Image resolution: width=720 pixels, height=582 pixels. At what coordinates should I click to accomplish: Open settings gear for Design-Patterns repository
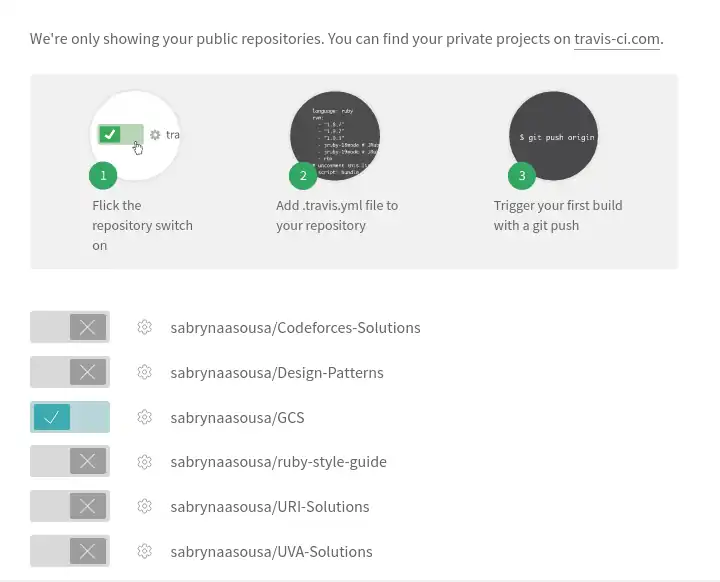(144, 373)
